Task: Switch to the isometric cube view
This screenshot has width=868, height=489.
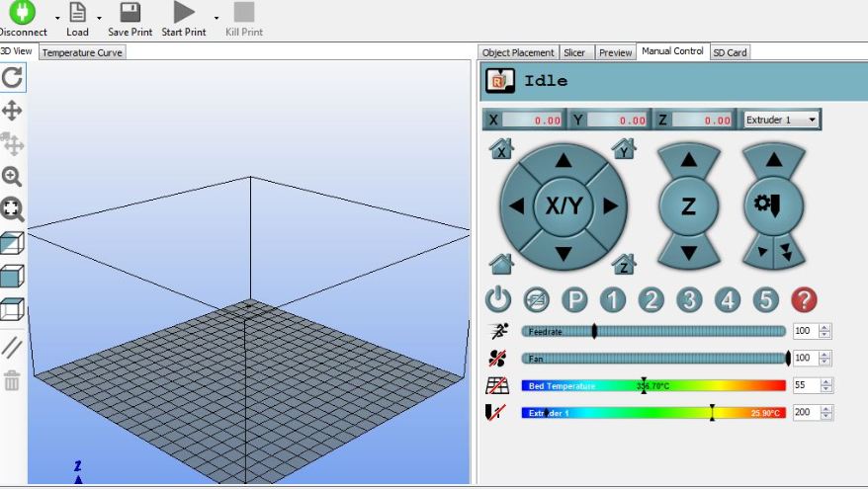Action: point(12,243)
